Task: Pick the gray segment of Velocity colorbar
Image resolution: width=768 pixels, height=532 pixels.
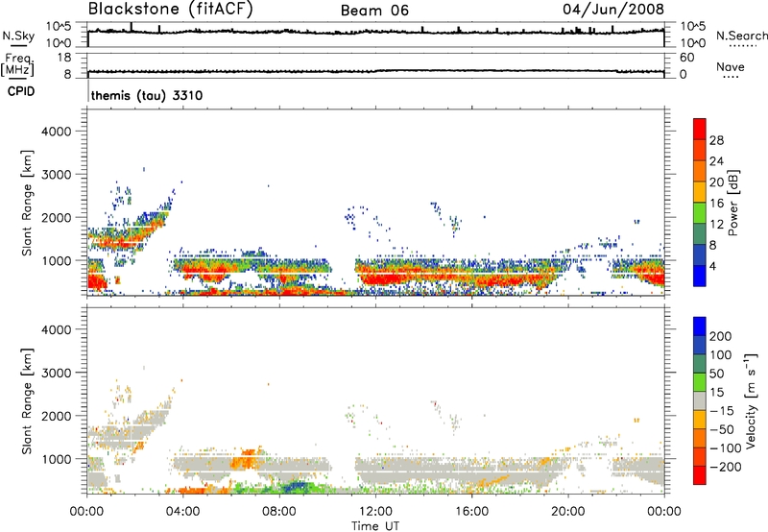Action: point(700,400)
